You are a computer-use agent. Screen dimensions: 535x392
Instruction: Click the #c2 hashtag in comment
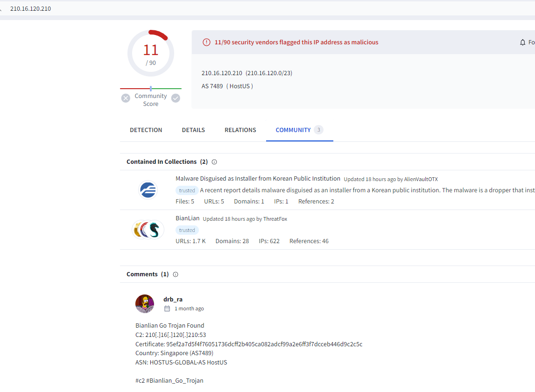pos(140,380)
